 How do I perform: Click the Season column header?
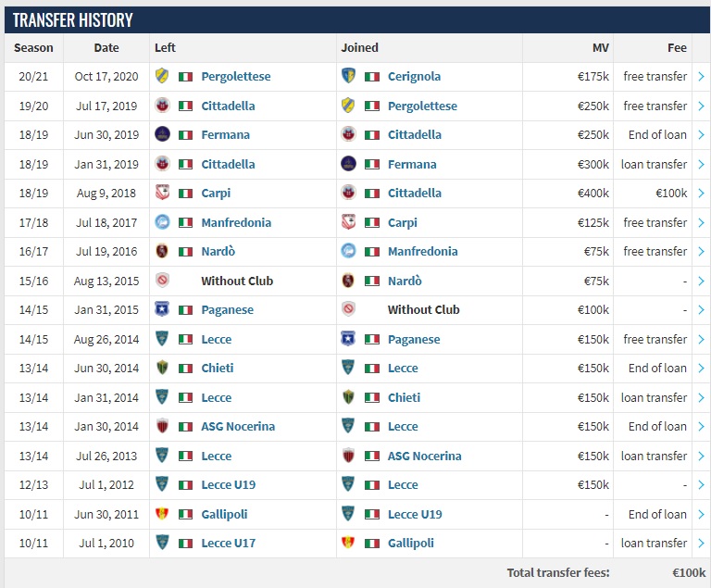pos(33,47)
